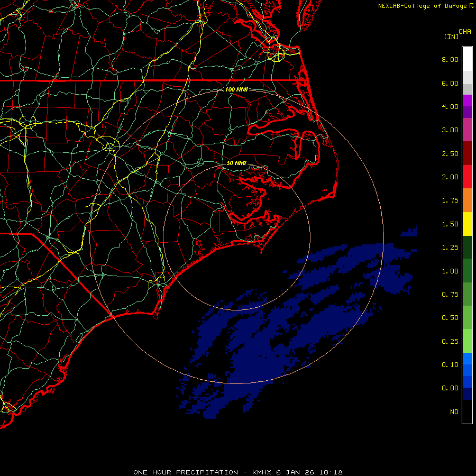Click the [IN] units label

click(x=451, y=36)
